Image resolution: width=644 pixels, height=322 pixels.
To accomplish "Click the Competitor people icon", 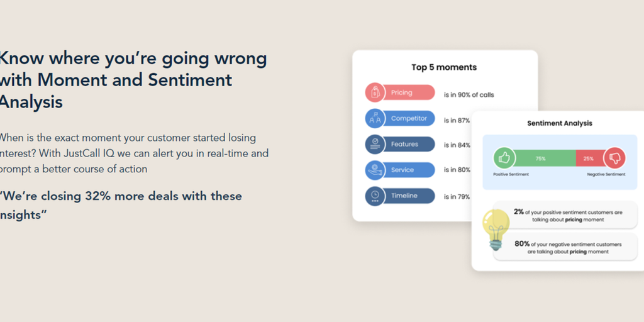I will (375, 118).
